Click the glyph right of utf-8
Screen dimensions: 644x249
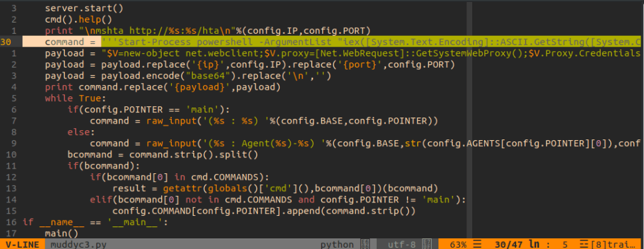point(426,244)
